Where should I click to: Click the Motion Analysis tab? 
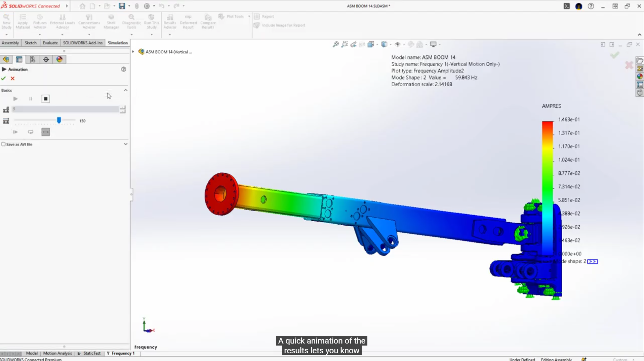coord(57,353)
